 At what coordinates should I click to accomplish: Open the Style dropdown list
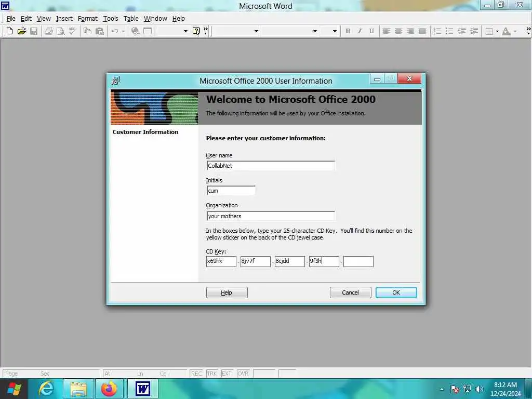(x=256, y=31)
